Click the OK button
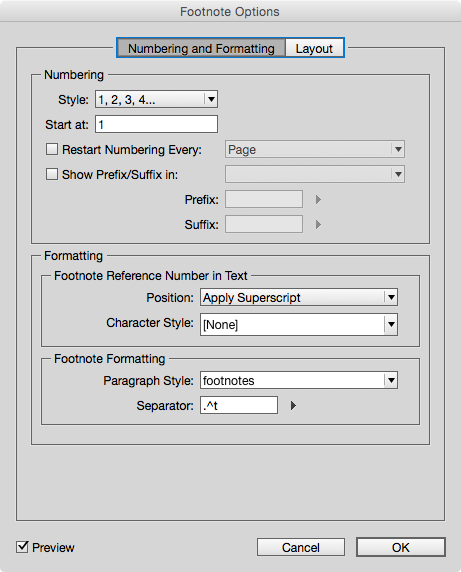This screenshot has height=572, width=461. click(x=401, y=547)
